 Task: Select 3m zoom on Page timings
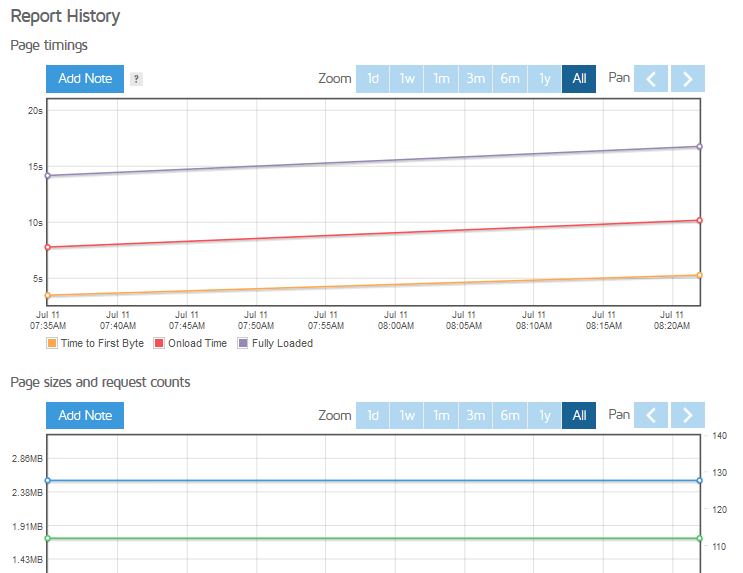(x=475, y=79)
